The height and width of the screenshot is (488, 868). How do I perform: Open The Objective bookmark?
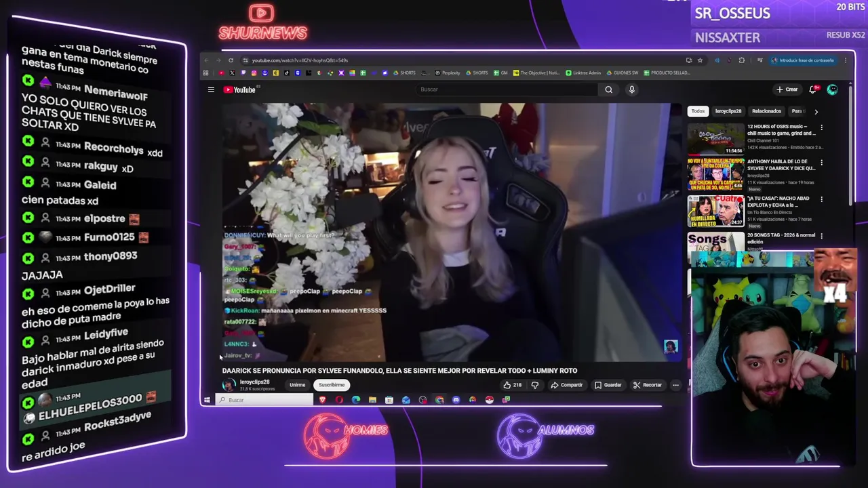pos(536,73)
